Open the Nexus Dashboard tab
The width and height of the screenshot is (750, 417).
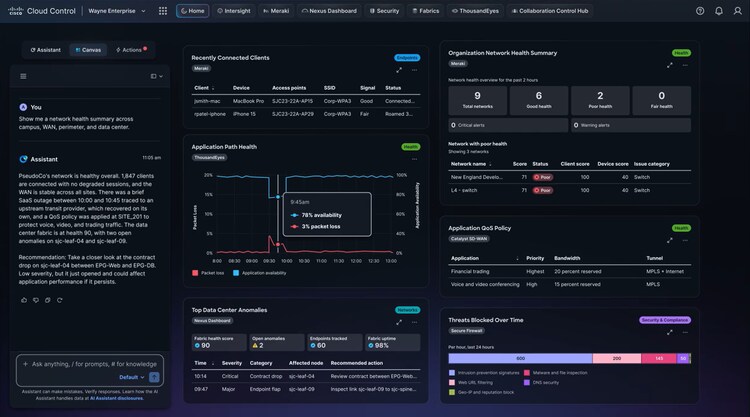pos(329,11)
